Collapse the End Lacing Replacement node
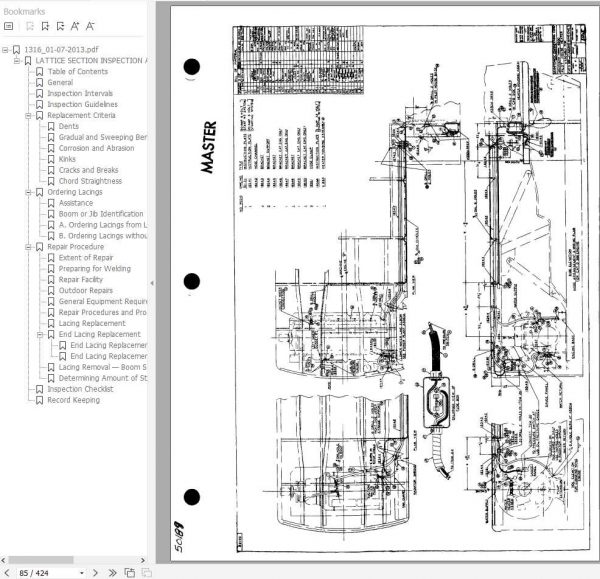The image size is (600, 579). (x=39, y=334)
